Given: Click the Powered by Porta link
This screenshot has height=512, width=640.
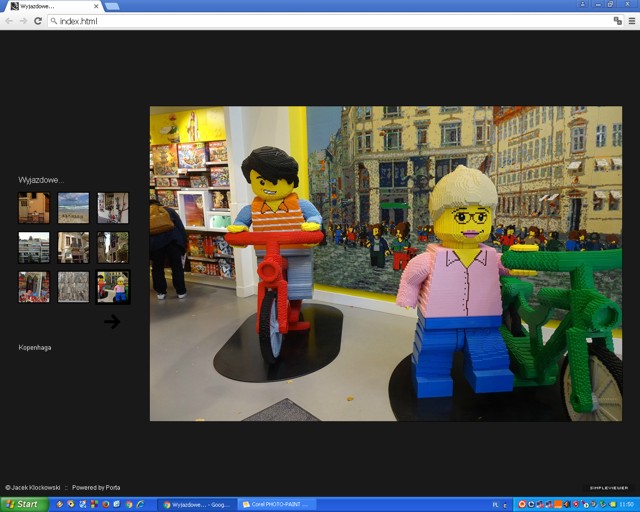Looking at the screenshot, I should pos(96,487).
